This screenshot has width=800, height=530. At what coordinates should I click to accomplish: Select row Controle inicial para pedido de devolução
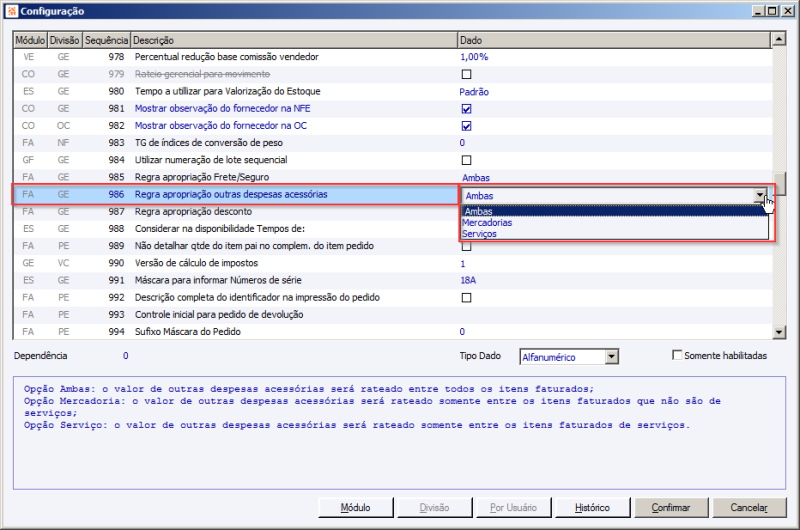[393, 315]
